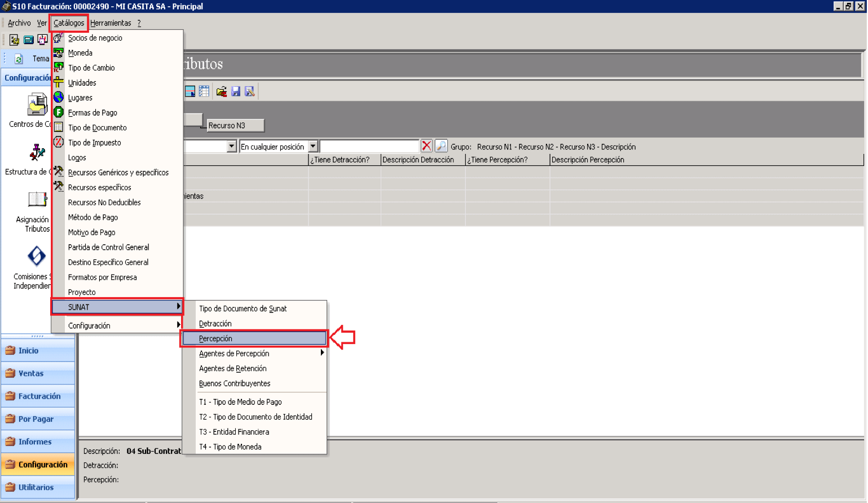This screenshot has width=868, height=503.
Task: Click the magnifier search icon by filter
Action: click(x=441, y=146)
